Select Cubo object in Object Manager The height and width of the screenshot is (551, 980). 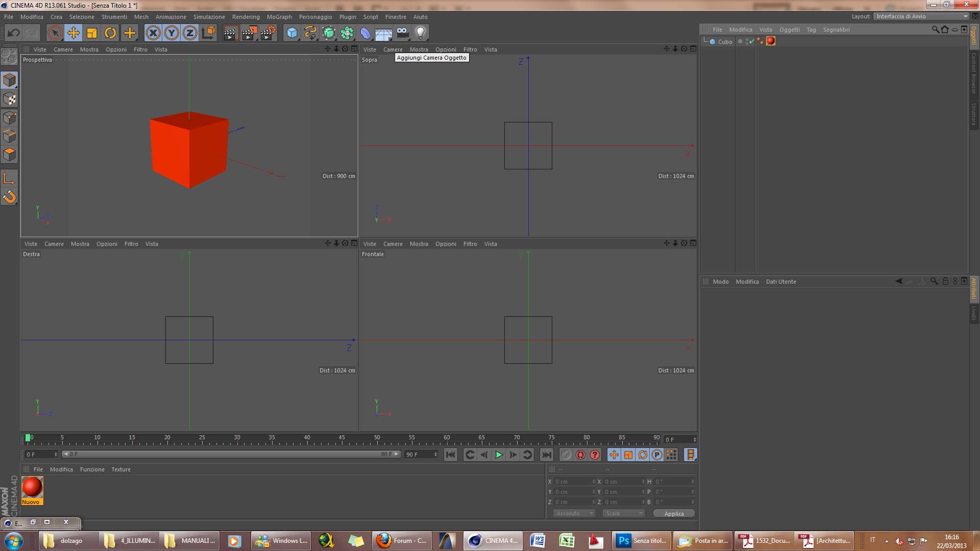tap(725, 42)
